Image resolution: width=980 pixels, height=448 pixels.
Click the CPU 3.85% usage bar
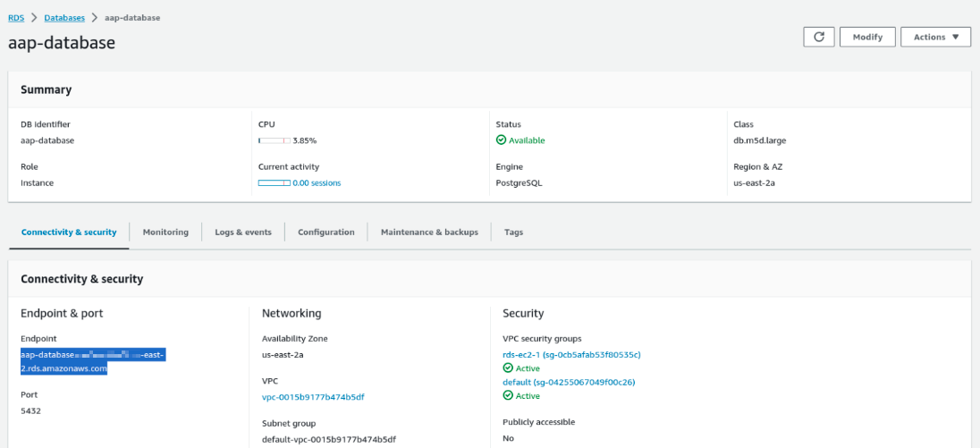(x=274, y=140)
